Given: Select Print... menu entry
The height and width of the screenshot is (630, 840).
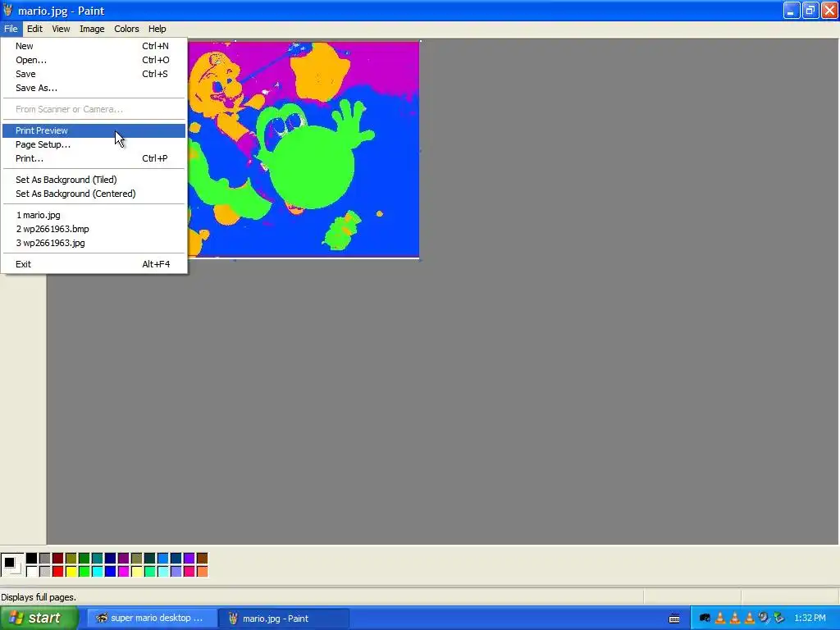Looking at the screenshot, I should [x=94, y=158].
